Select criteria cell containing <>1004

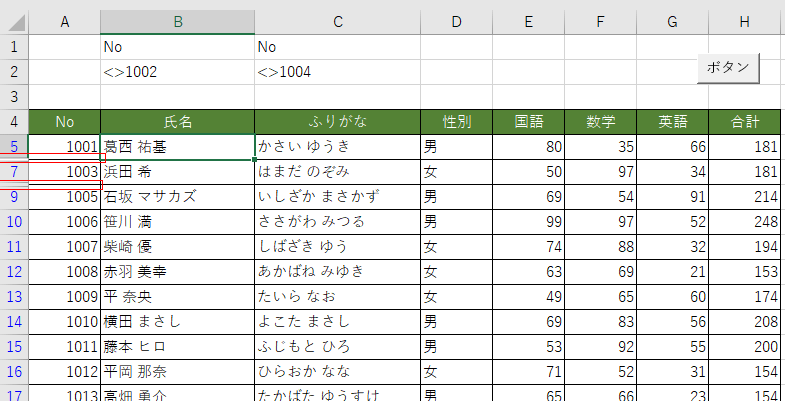(x=337, y=72)
